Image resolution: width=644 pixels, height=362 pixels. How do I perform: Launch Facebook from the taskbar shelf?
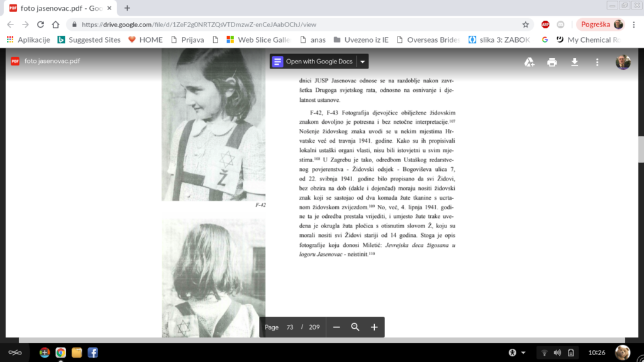(x=92, y=352)
